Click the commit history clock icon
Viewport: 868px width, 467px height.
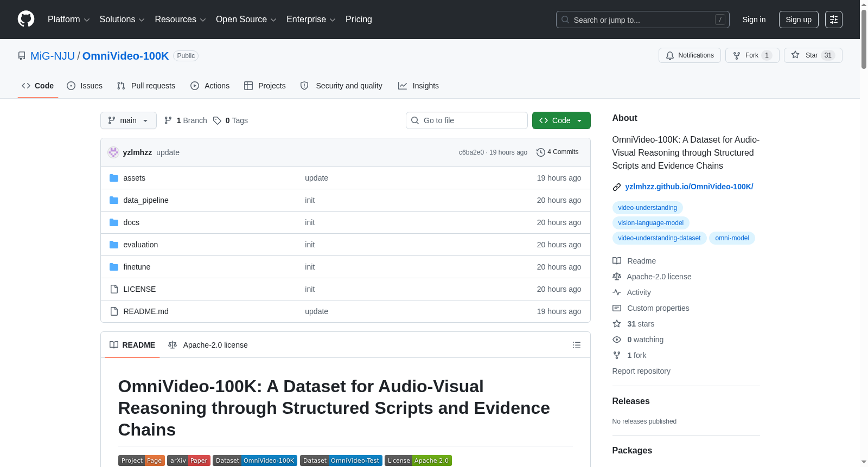click(x=541, y=152)
